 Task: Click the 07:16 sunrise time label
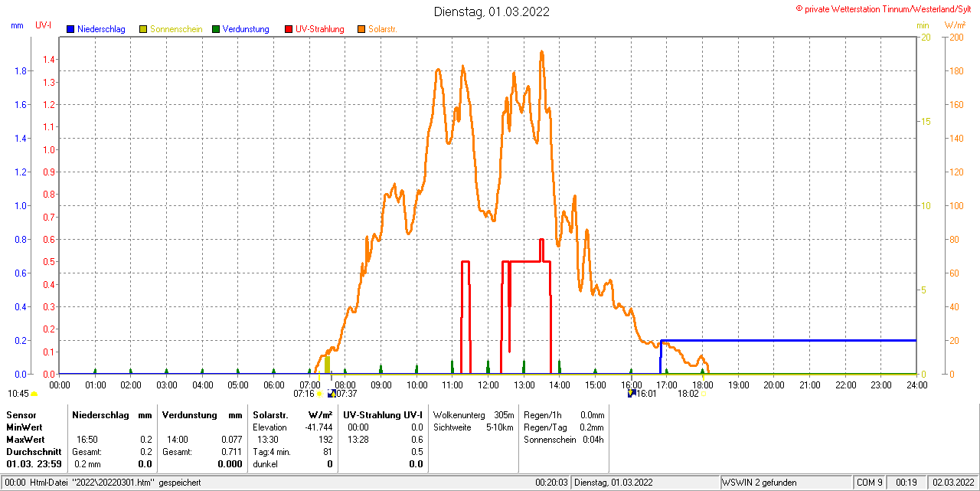point(304,394)
